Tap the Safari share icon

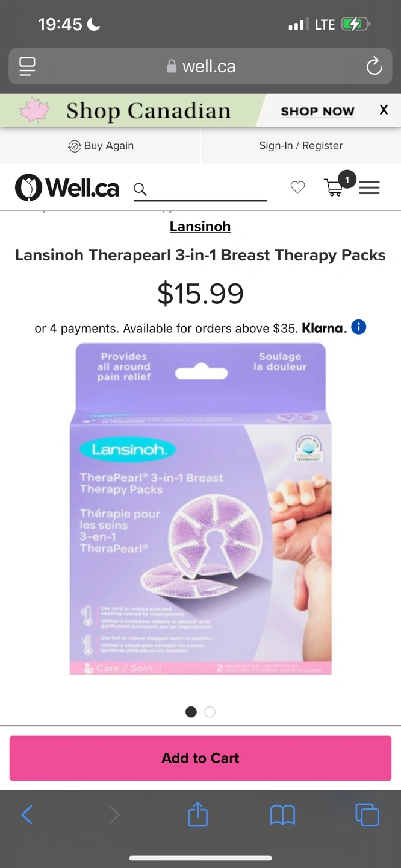coord(197,814)
